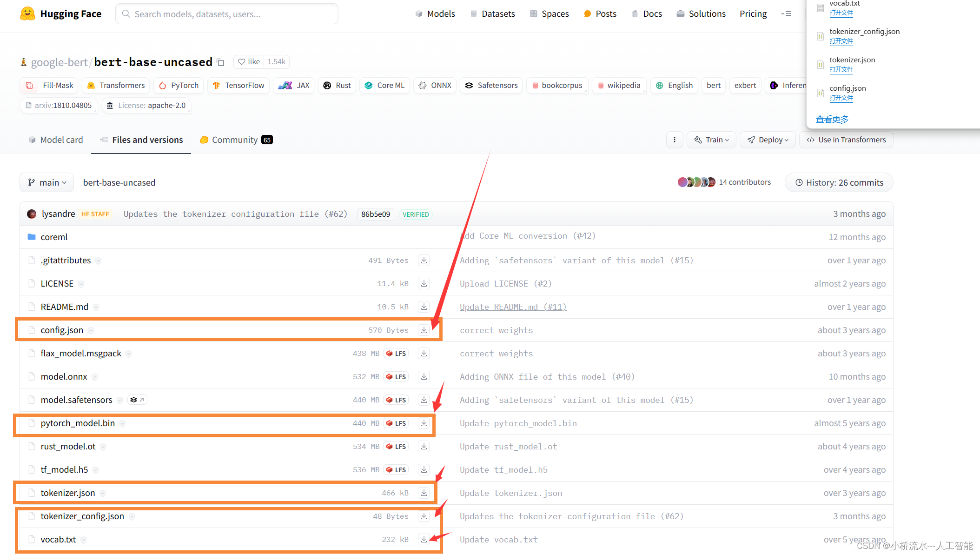
Task: Open the three-dot more options button
Action: (x=674, y=140)
